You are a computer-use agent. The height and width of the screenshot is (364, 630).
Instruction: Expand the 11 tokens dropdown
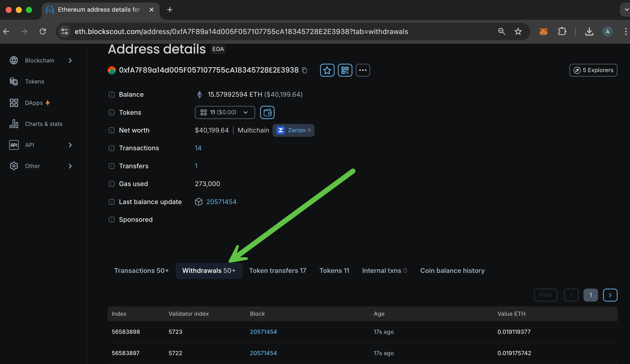pyautogui.click(x=224, y=112)
